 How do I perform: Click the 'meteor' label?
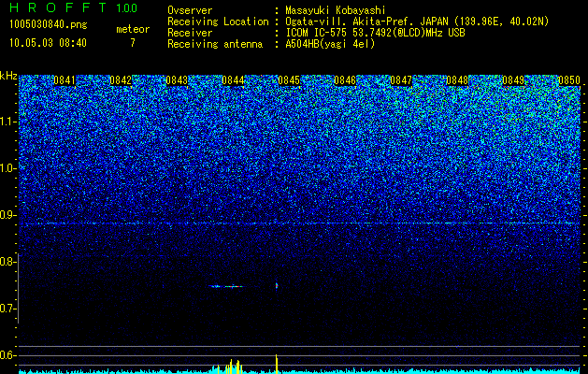pos(133,29)
